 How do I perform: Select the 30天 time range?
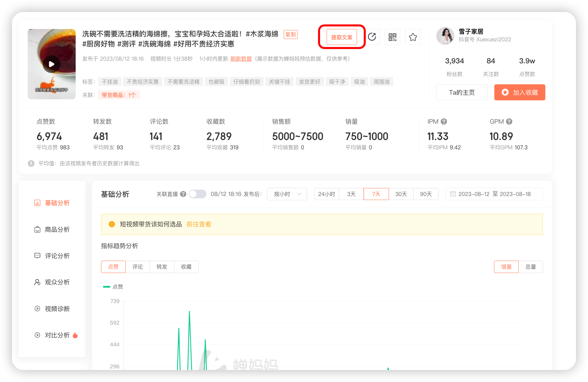(x=401, y=194)
